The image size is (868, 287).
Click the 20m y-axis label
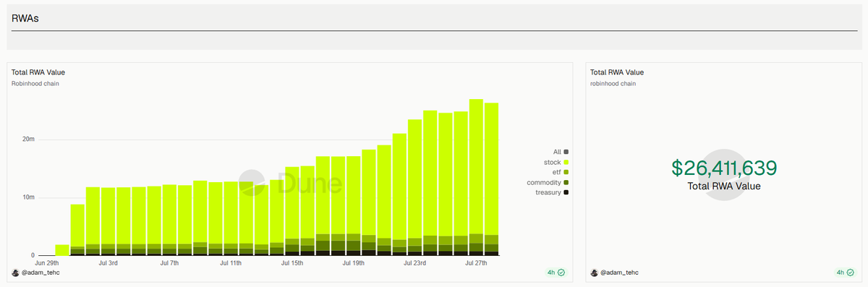pos(28,139)
